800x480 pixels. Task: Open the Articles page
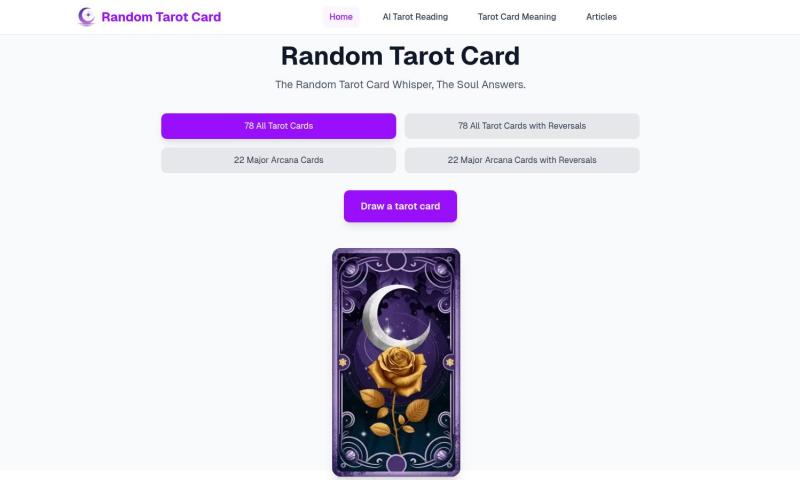(601, 17)
